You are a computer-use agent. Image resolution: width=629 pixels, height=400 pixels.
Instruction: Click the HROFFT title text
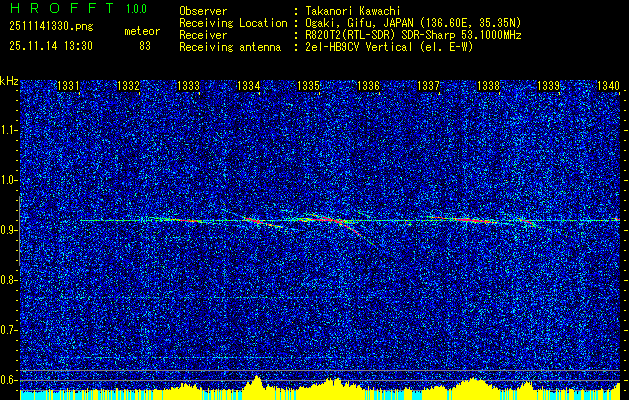click(x=62, y=8)
